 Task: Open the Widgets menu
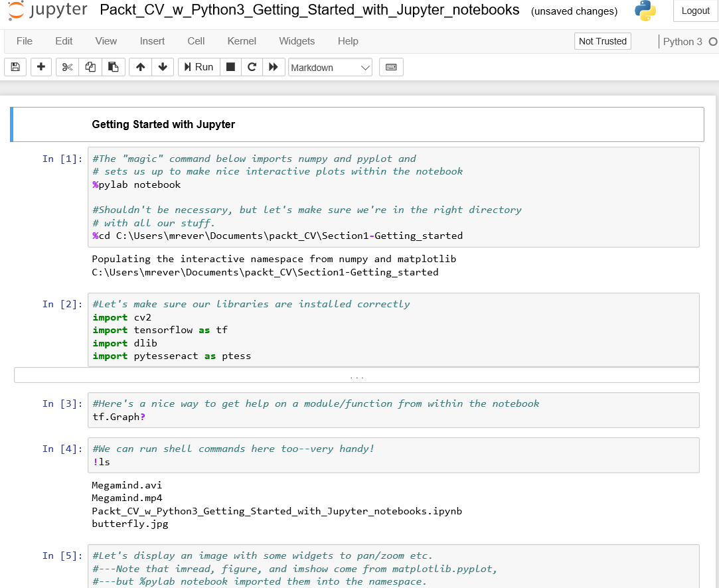[x=297, y=41]
